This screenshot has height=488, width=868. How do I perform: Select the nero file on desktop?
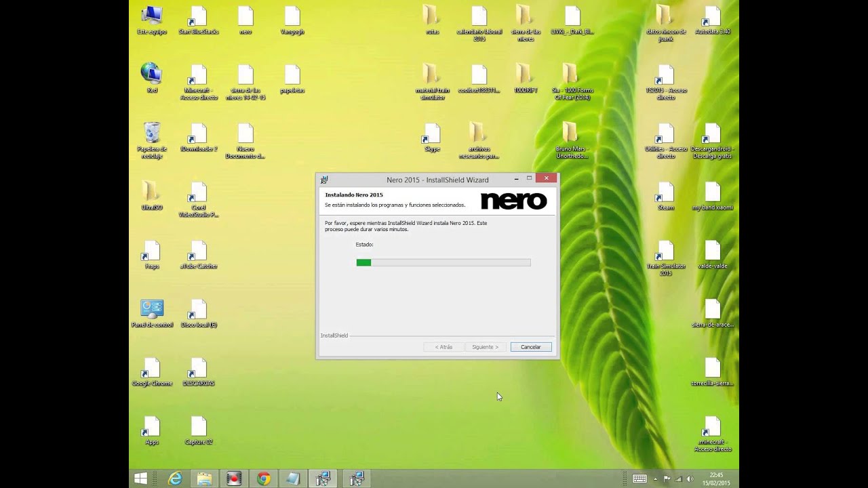point(245,21)
